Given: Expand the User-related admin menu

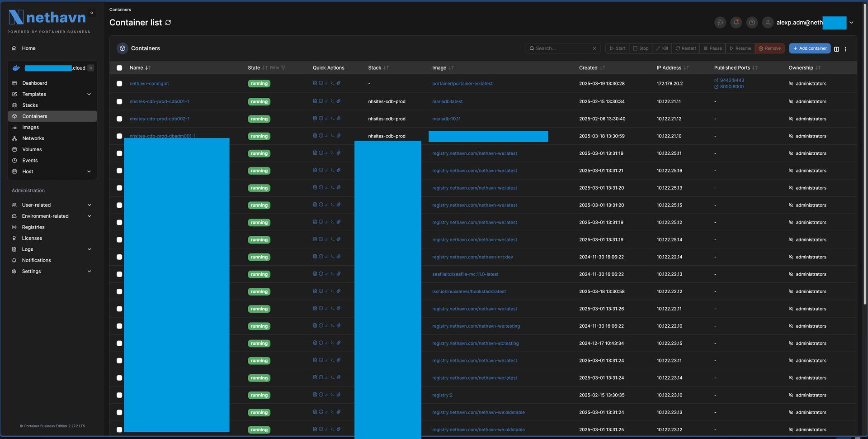Looking at the screenshot, I should [x=89, y=205].
